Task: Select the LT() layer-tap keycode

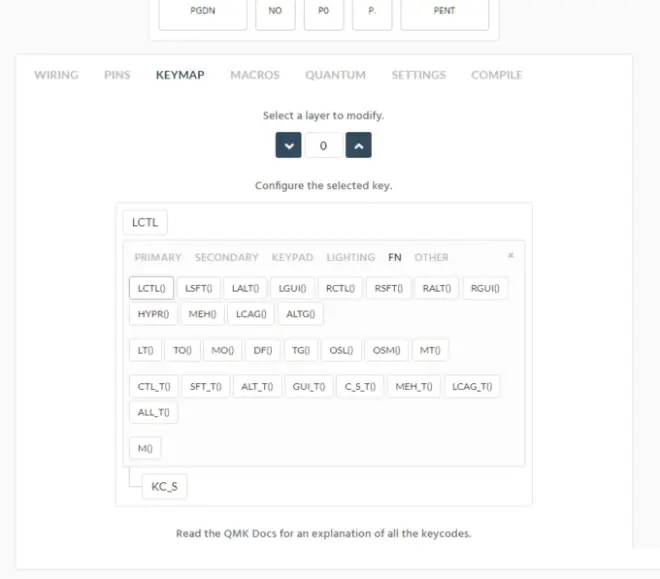Action: tap(145, 350)
